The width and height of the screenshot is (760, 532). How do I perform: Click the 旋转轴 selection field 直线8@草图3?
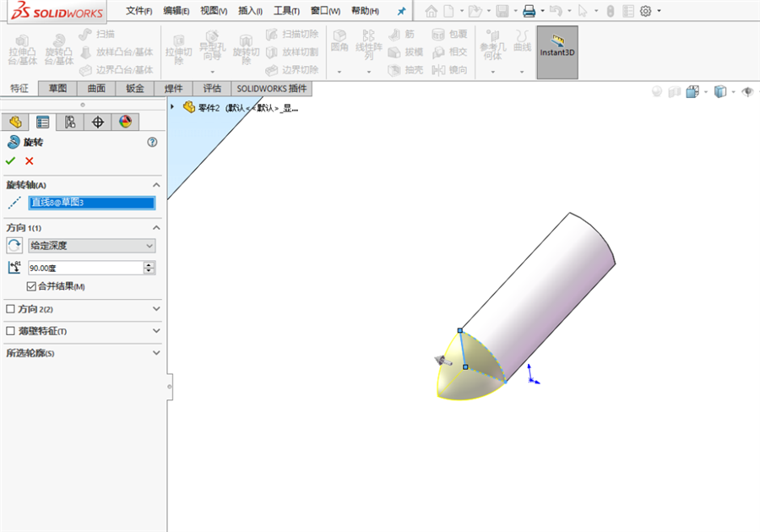91,203
